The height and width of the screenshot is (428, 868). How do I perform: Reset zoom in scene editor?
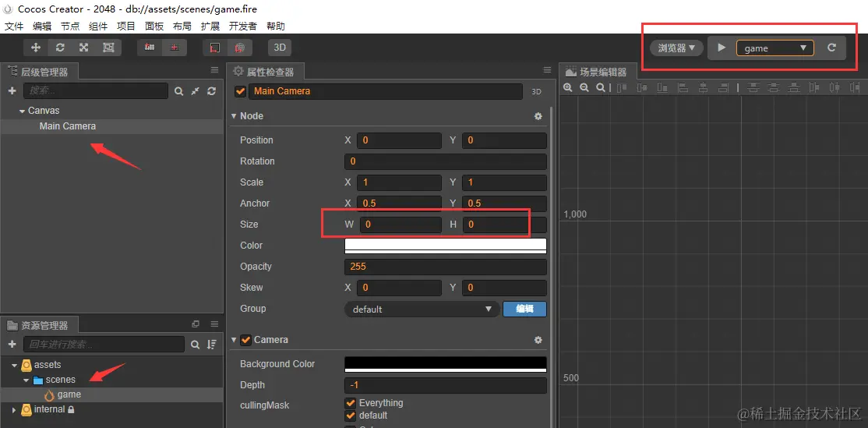601,87
